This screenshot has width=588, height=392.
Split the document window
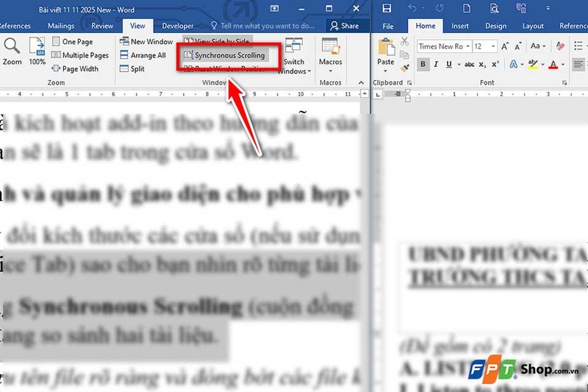132,68
